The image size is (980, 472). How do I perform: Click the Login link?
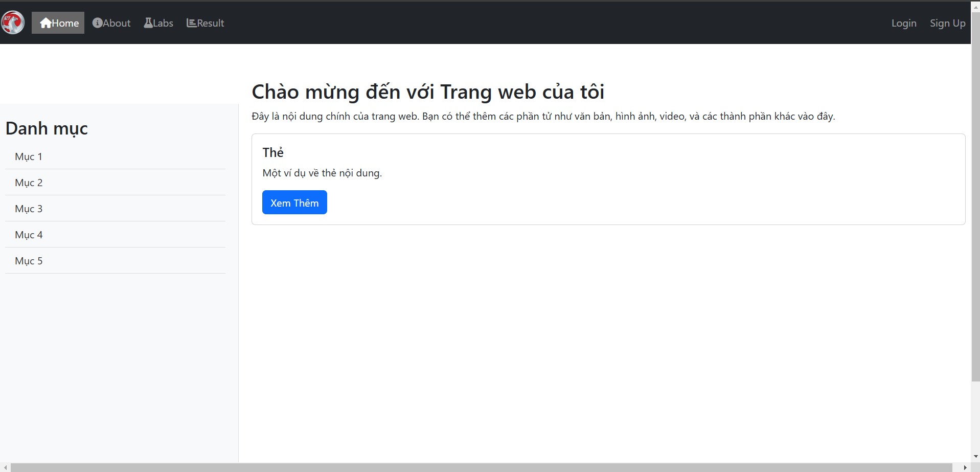[904, 23]
